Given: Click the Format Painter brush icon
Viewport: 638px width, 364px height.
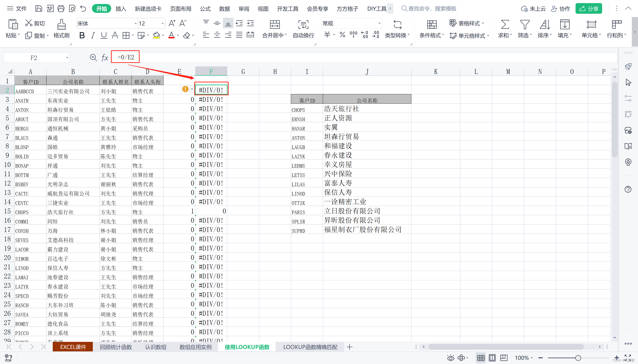Looking at the screenshot, I should click(61, 25).
